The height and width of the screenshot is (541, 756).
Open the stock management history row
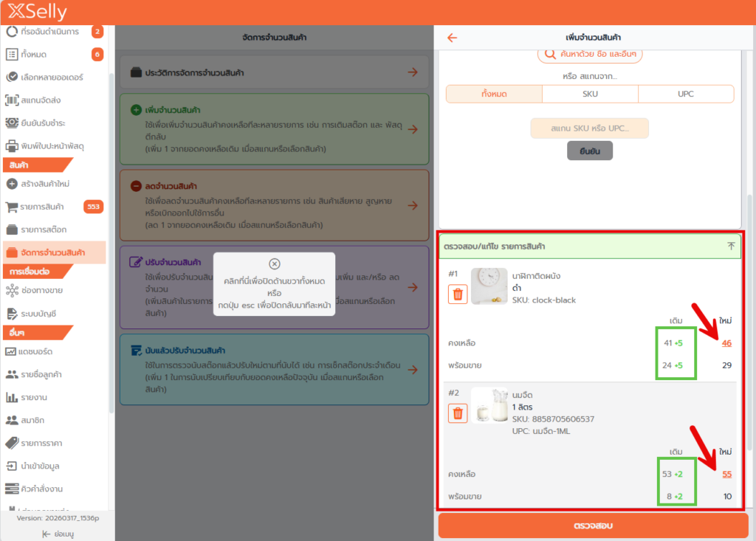coord(273,72)
